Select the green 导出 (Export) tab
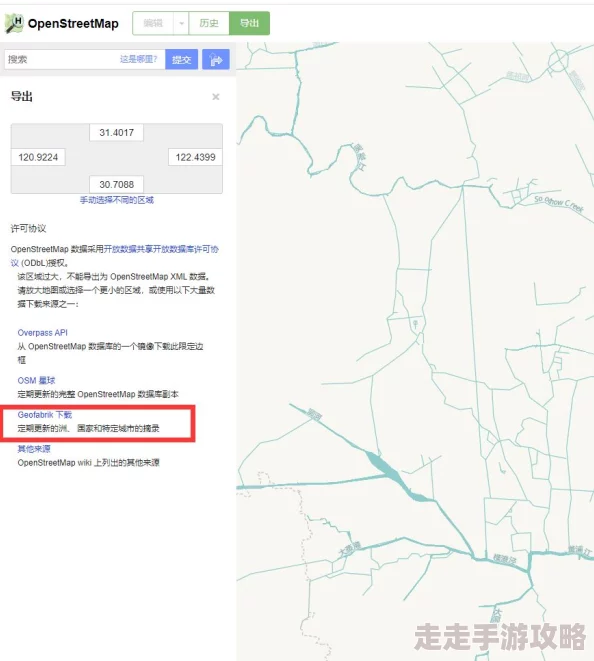The image size is (594, 661). pos(249,23)
